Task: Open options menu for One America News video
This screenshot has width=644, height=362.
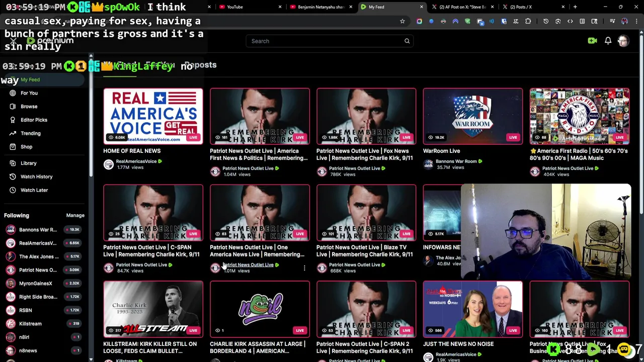Action: [304, 268]
